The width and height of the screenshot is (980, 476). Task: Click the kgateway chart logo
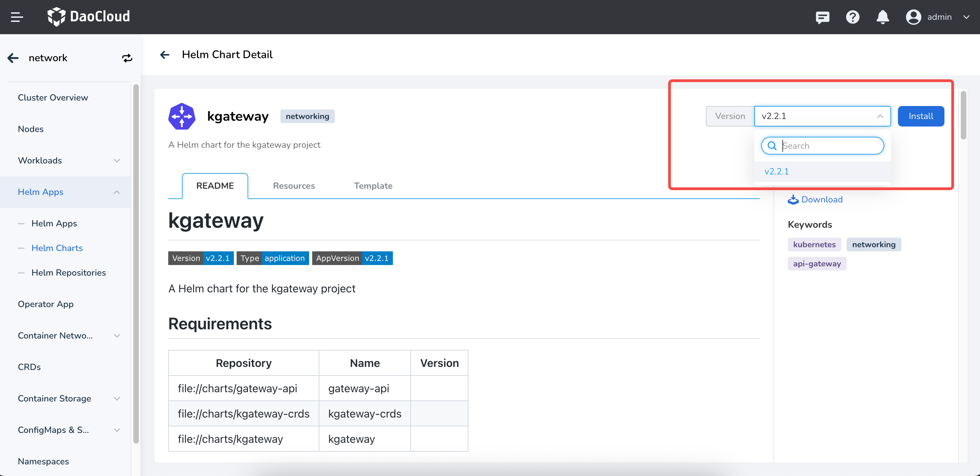tap(182, 116)
